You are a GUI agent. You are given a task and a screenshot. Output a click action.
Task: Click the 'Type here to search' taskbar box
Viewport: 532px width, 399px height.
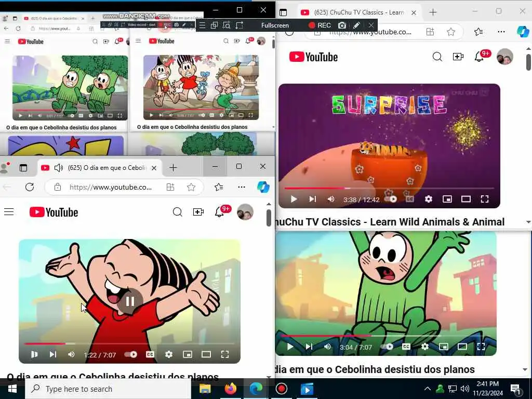[108, 389]
